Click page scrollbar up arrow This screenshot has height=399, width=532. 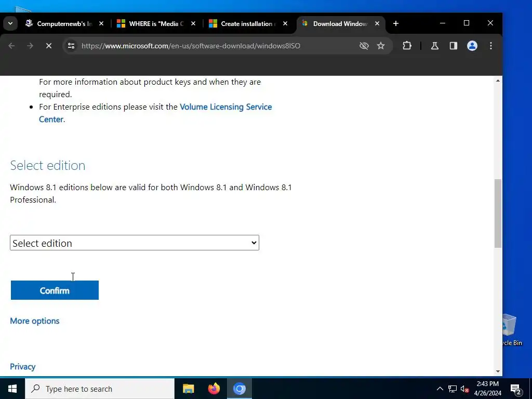point(498,81)
